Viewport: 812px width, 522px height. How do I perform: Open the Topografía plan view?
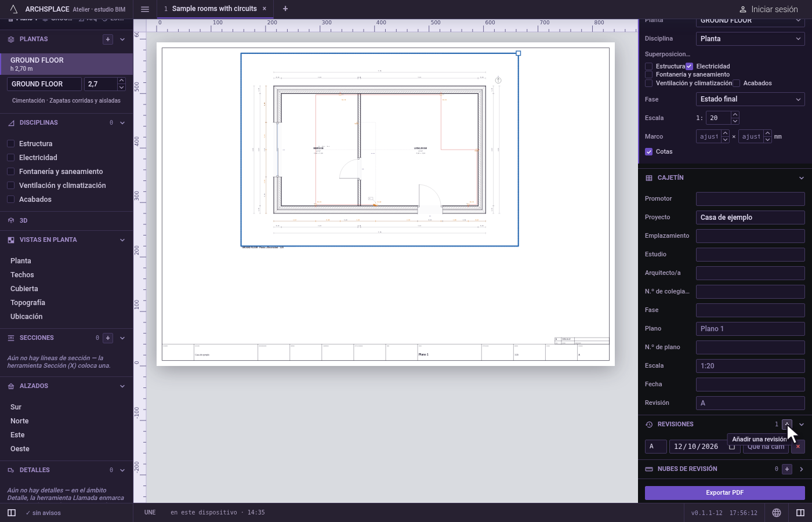[28, 303]
